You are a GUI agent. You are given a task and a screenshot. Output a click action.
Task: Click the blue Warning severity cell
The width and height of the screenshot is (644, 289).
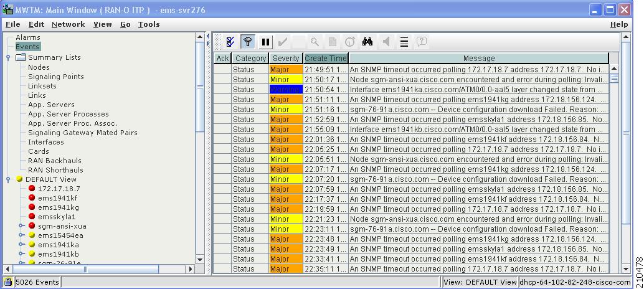pos(286,89)
